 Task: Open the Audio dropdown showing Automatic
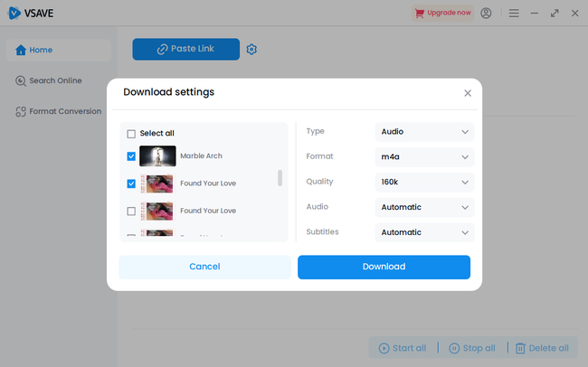coord(424,207)
